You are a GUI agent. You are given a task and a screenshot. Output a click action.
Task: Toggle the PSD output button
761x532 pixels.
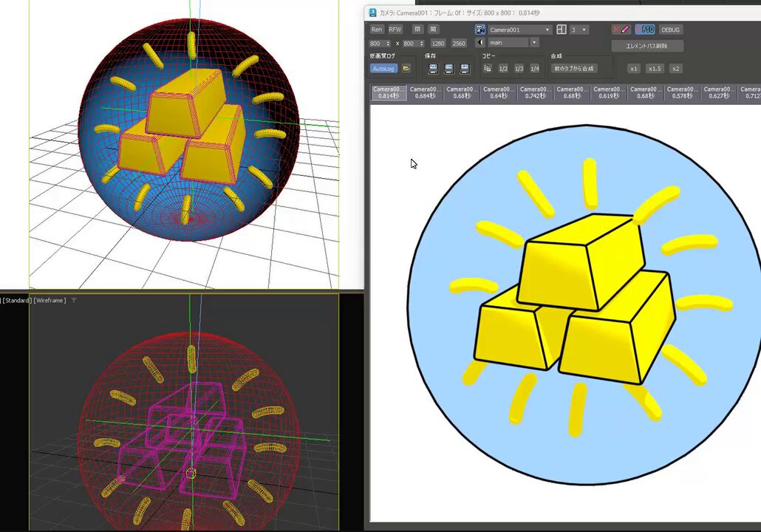click(x=645, y=30)
